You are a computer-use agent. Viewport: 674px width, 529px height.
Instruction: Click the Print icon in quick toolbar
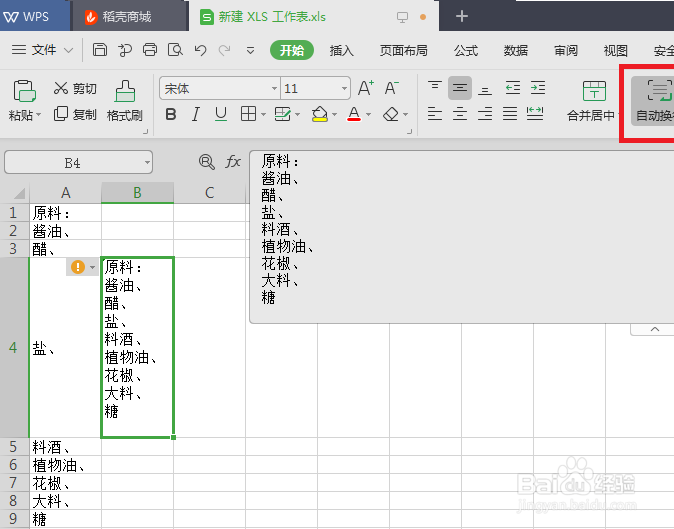150,50
